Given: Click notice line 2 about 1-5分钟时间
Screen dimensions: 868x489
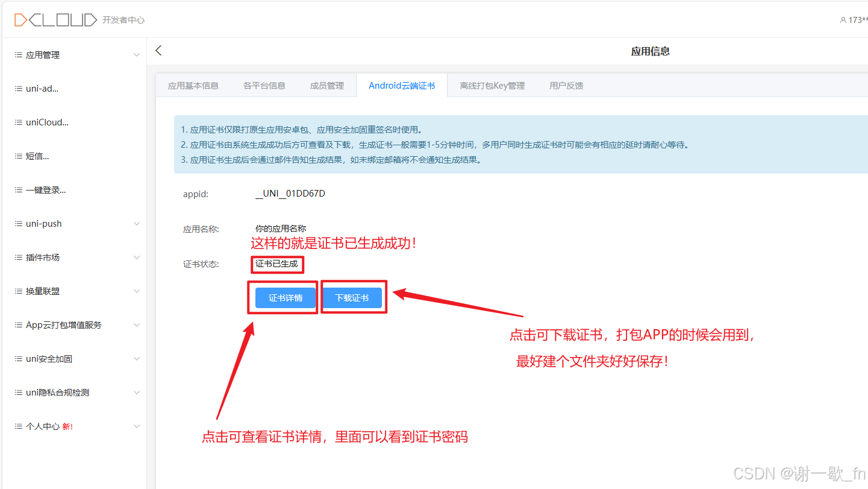Looking at the screenshot, I should point(434,145).
